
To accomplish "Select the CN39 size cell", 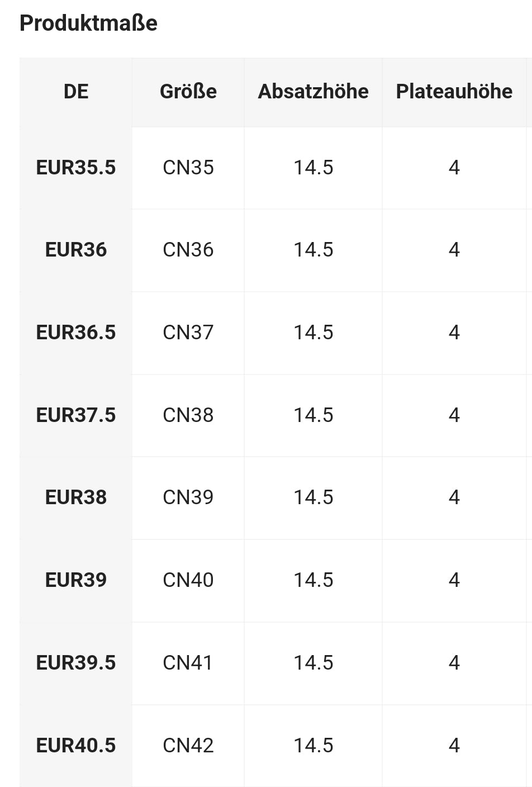I will click(x=188, y=497).
